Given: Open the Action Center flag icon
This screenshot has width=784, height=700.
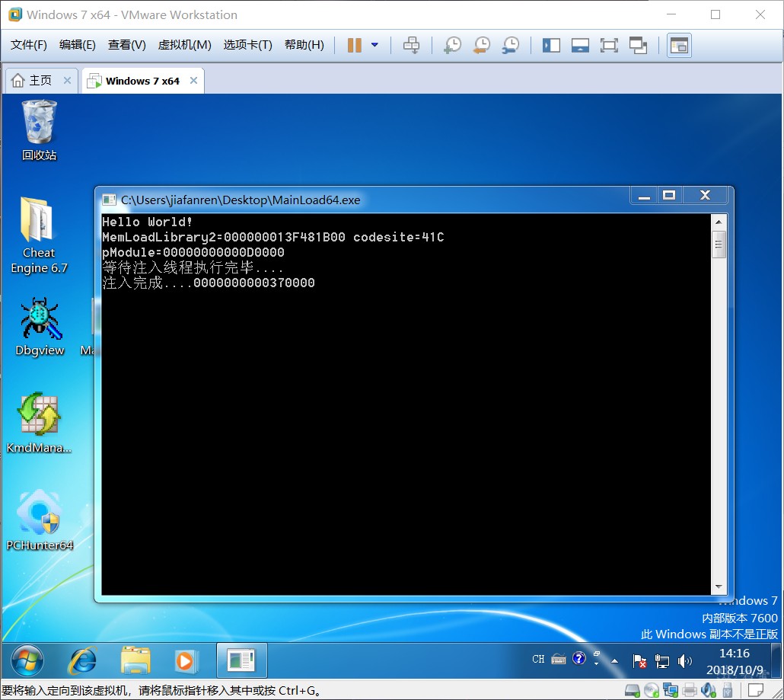Looking at the screenshot, I should pos(639,661).
